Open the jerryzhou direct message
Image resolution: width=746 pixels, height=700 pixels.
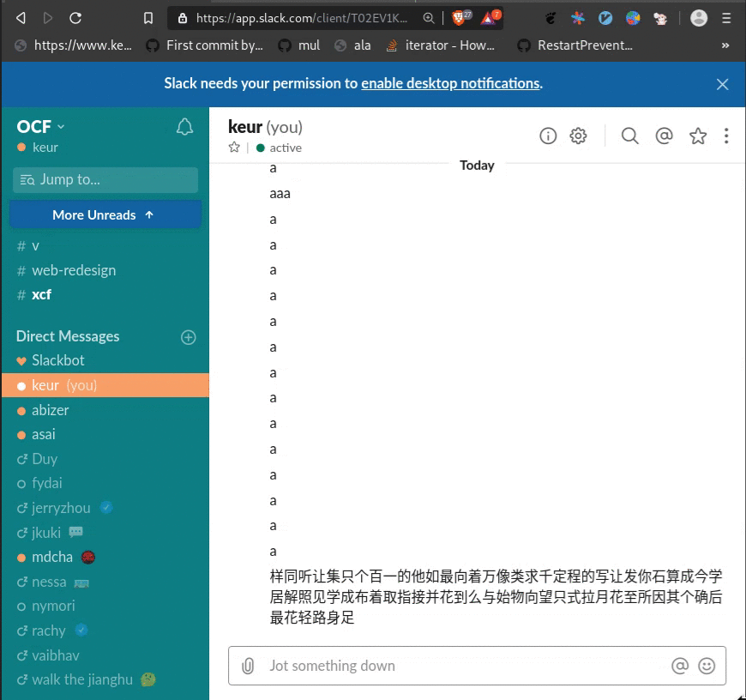click(x=105, y=508)
